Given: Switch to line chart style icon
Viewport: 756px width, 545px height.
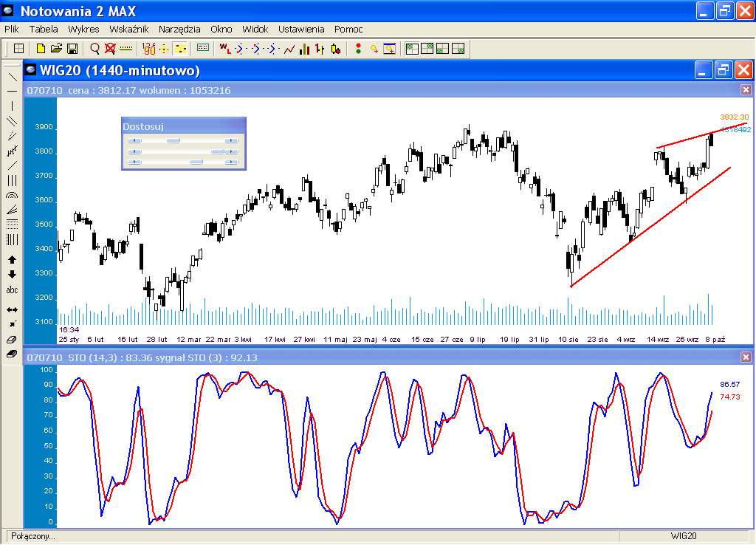Looking at the screenshot, I should pos(289,49).
